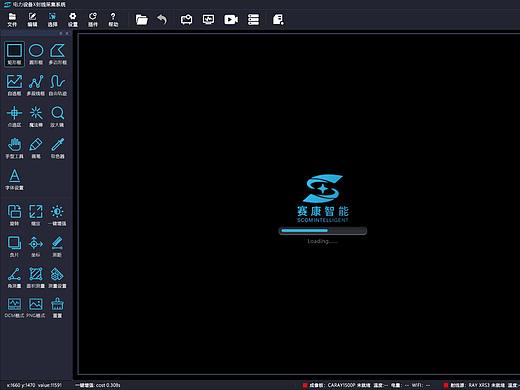Viewport: 520px width, 390px height.
Task: Select the pencil drawing tool
Action: coord(36,148)
